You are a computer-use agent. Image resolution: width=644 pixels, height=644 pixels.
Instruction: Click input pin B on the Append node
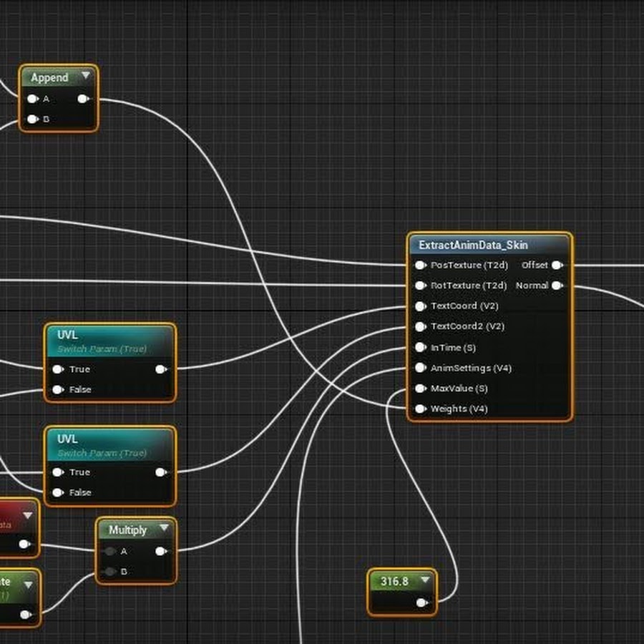click(x=32, y=119)
